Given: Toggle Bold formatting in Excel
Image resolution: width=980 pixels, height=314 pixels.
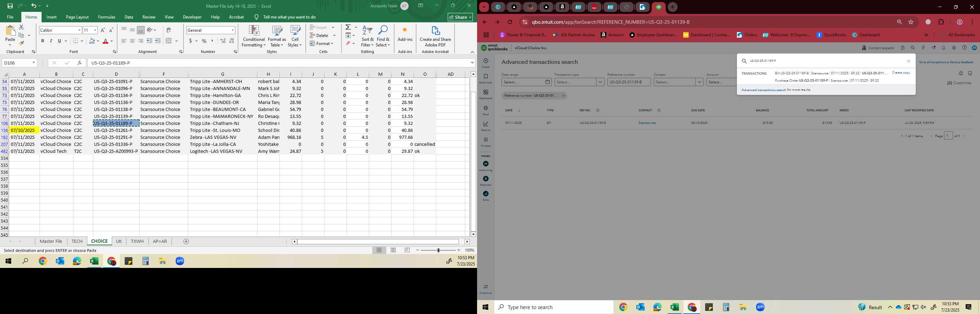Looking at the screenshot, I should [43, 41].
